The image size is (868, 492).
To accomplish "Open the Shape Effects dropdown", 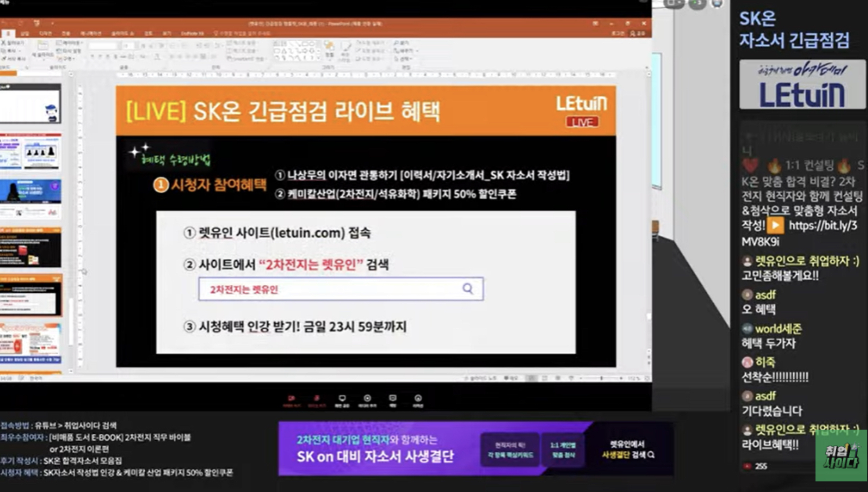I will [370, 59].
